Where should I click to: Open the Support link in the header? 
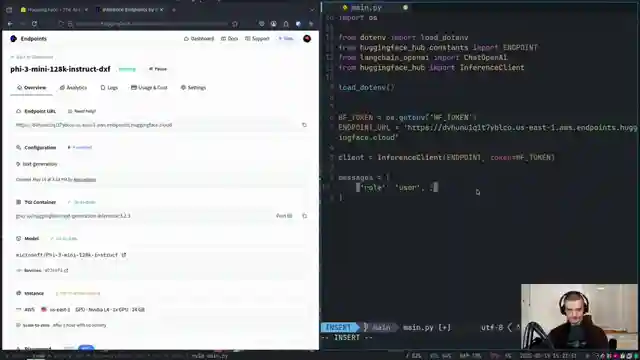coord(257,38)
